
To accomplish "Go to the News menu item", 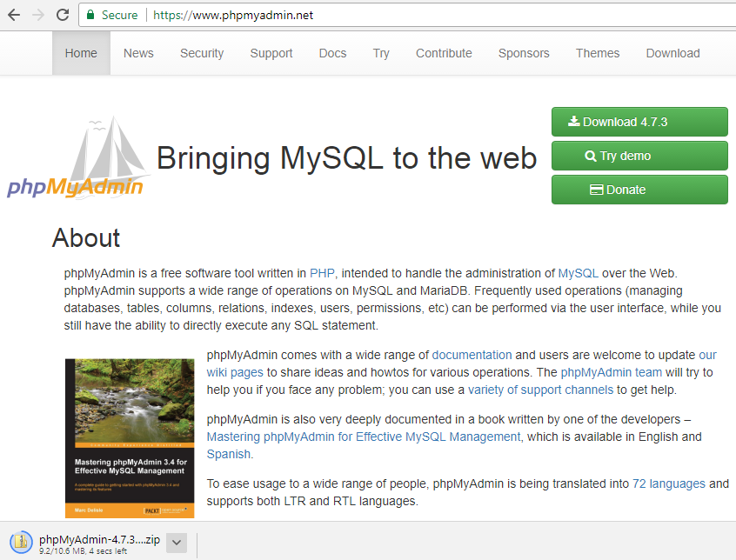I will 138,53.
